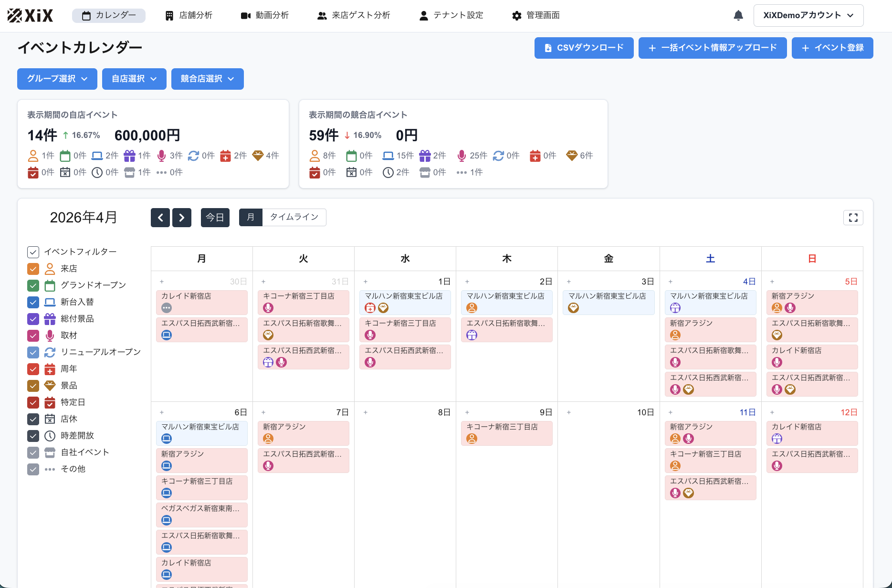Uncheck the グランドオープン filter checkbox

tap(33, 285)
